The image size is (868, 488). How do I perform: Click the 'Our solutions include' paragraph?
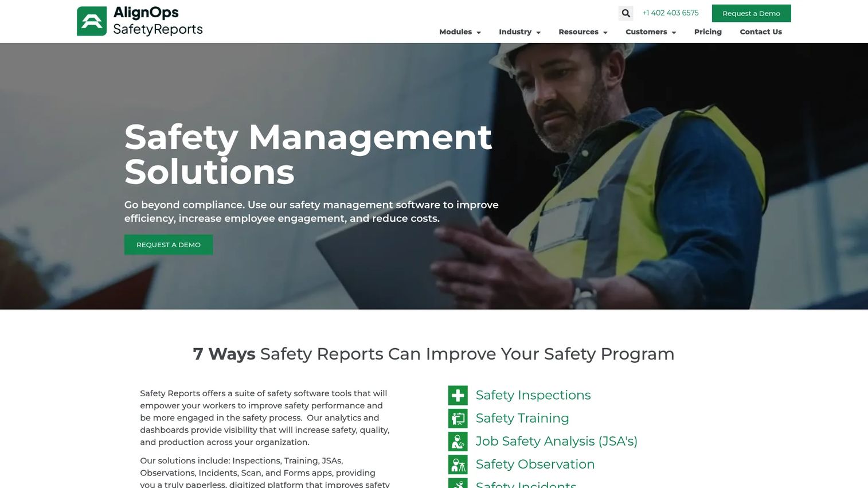point(265,473)
